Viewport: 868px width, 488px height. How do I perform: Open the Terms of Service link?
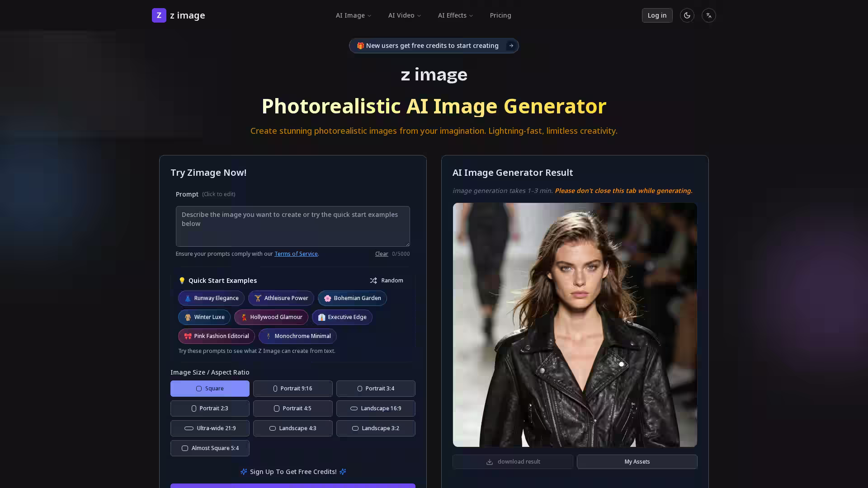coord(296,254)
